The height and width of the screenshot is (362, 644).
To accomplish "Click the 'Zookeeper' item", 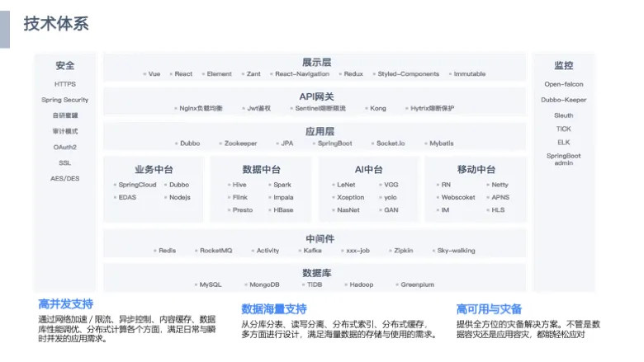I will (241, 143).
